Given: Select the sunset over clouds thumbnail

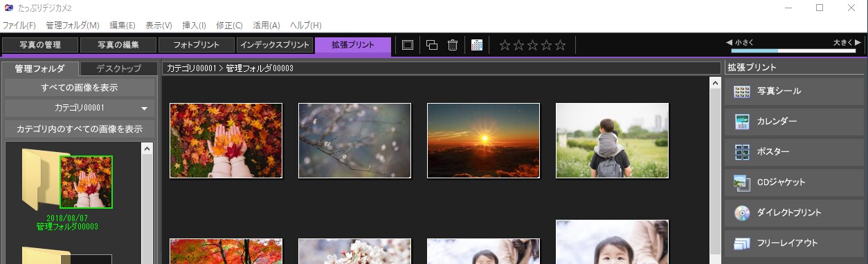Looking at the screenshot, I should point(483,140).
